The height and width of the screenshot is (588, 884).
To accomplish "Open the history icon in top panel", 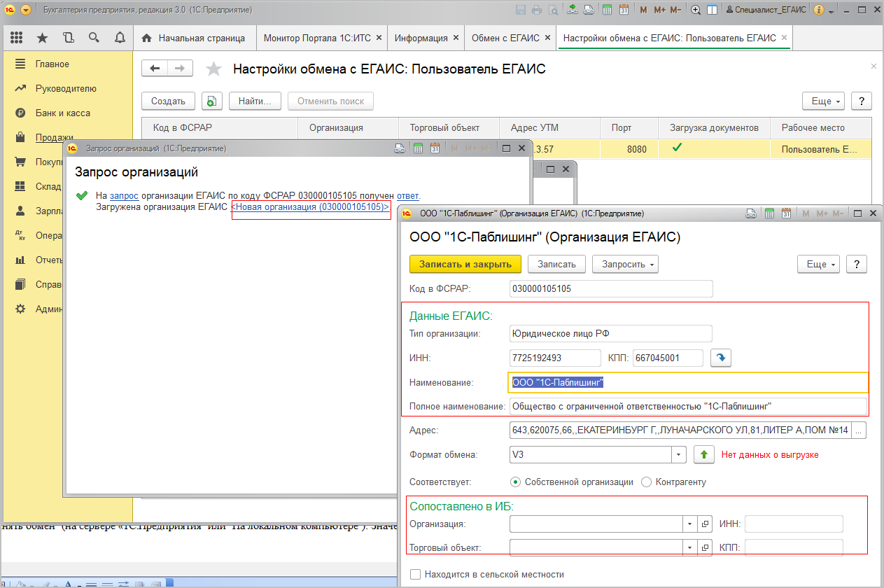I will coord(68,38).
